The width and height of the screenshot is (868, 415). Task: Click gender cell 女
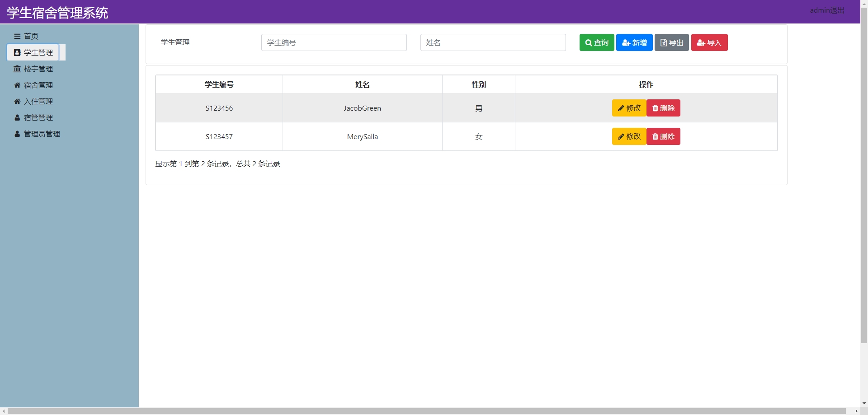(x=479, y=137)
